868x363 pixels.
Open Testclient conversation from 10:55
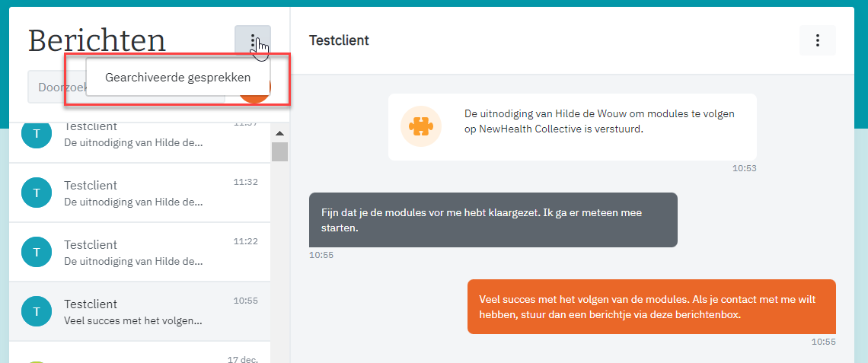click(139, 311)
